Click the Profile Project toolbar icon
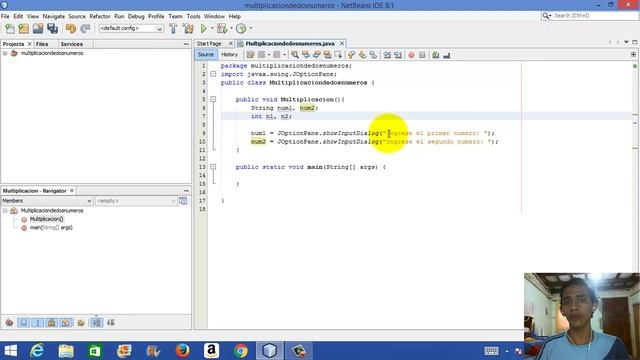The image size is (640, 360). (x=241, y=29)
